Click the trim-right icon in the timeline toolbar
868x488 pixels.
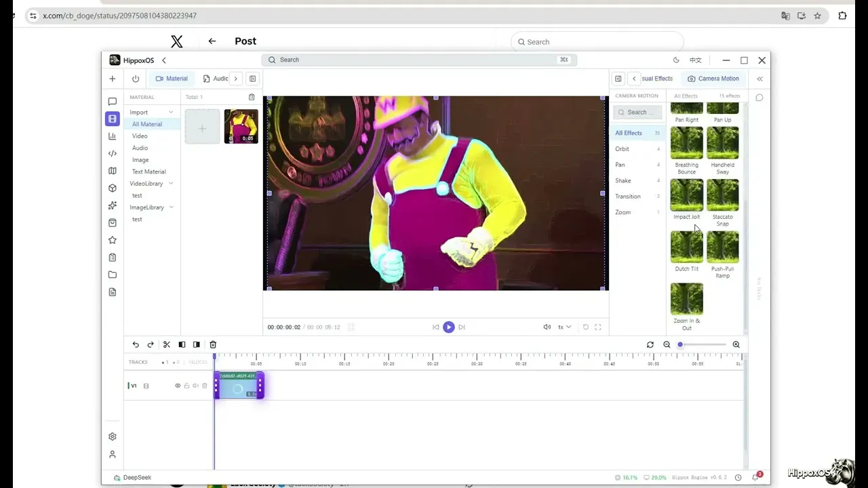coord(197,344)
